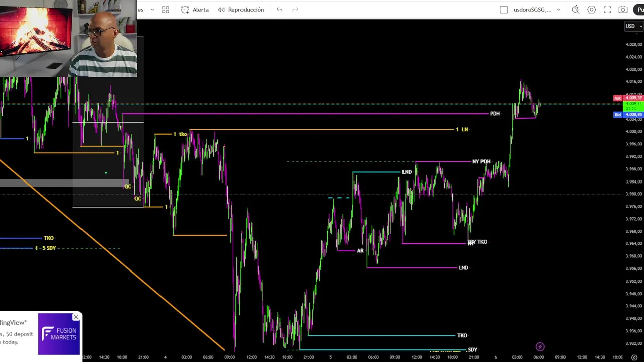Open the layout grid templates icon
The width and height of the screenshot is (644, 362).
tap(166, 10)
